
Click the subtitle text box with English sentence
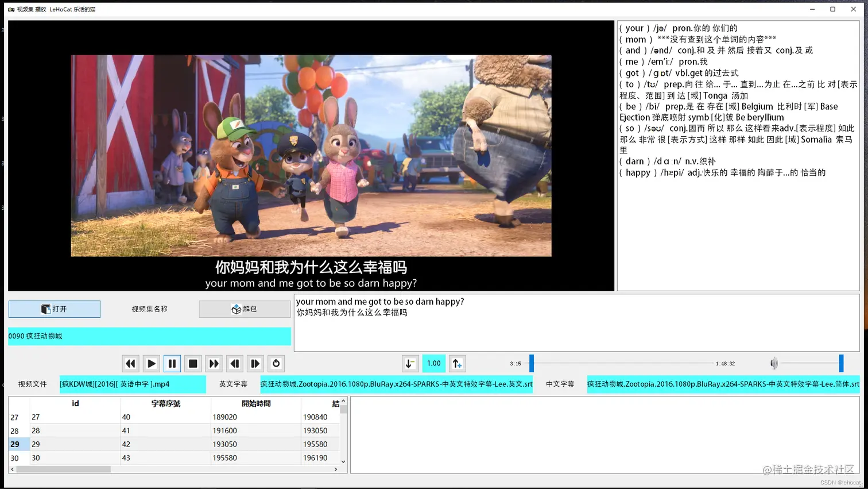(x=576, y=322)
